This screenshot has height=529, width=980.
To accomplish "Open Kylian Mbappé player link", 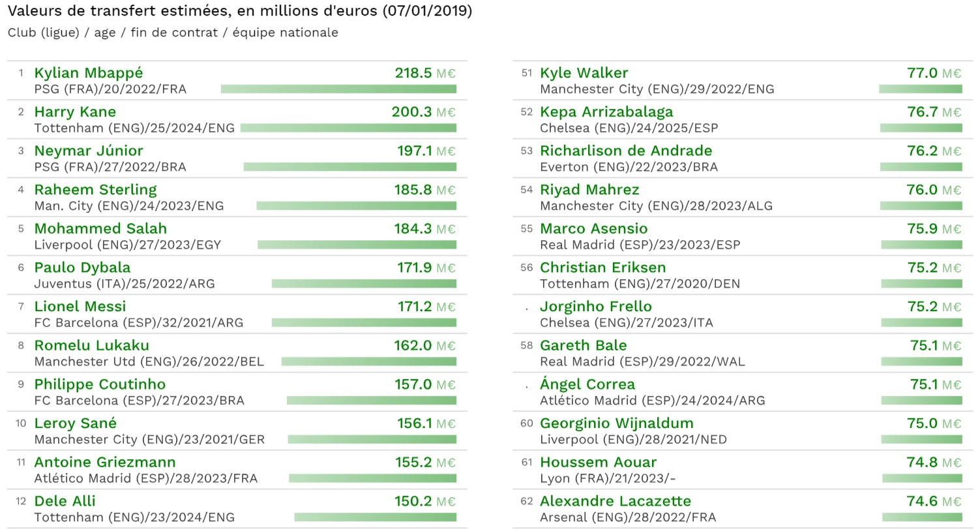I will coord(88,73).
